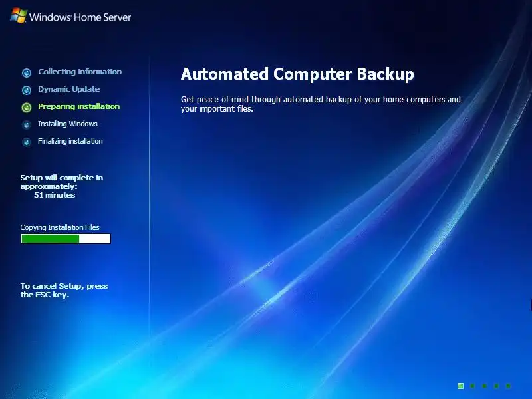Click the green Preparing installation step icon
Image resolution: width=532 pixels, height=399 pixels.
tap(27, 107)
